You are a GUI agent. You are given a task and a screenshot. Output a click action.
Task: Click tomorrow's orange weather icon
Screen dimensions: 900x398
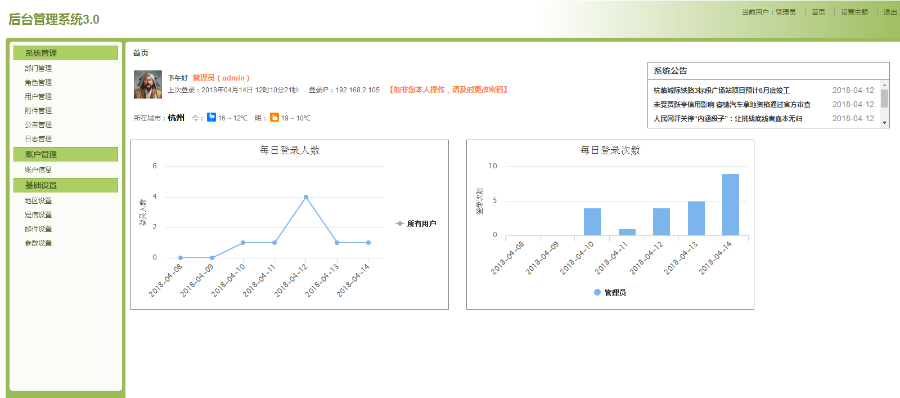point(274,117)
